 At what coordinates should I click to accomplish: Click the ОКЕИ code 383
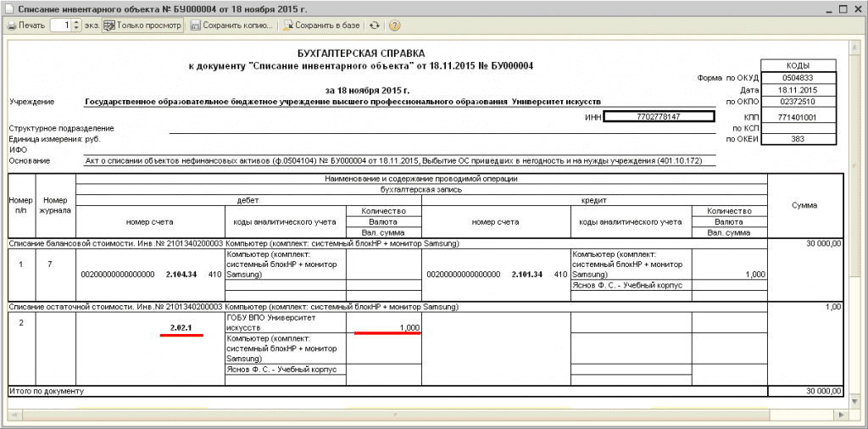click(798, 139)
